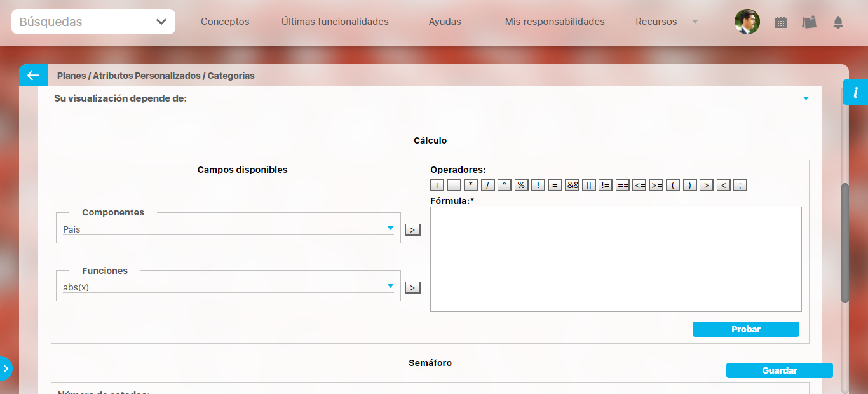Insert the plus operator
Screen dimensions: 868x394
(x=437, y=186)
